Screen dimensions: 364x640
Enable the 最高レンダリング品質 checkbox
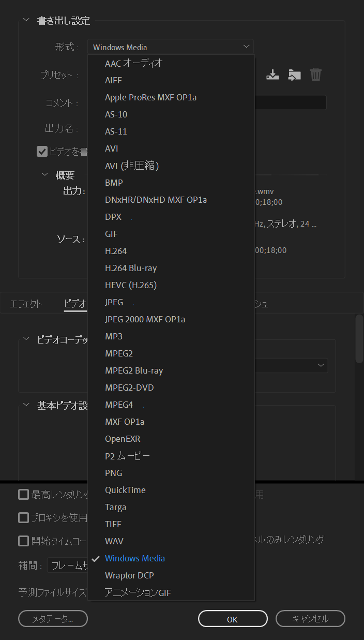[23, 495]
